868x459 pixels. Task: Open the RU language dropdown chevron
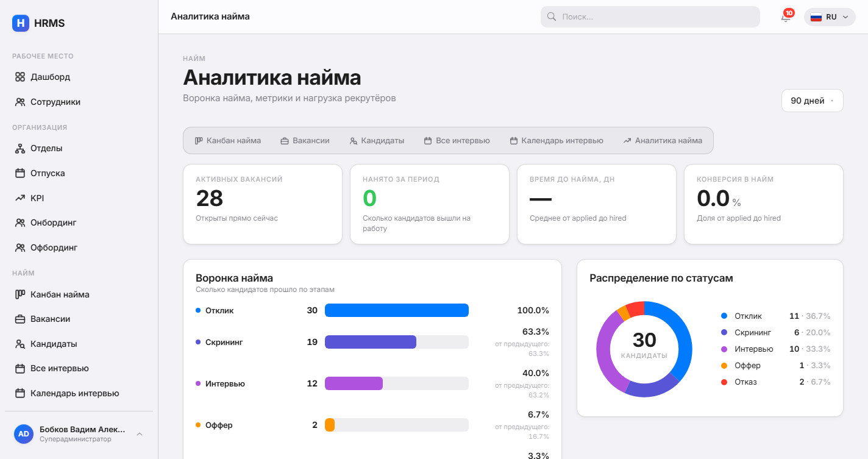(x=845, y=17)
